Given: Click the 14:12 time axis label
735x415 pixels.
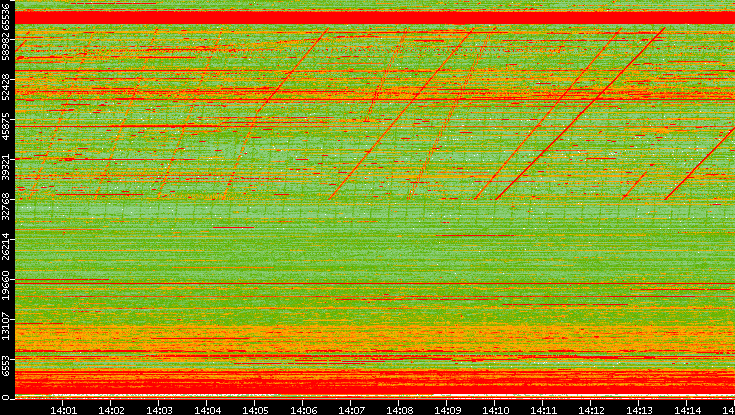Looking at the screenshot, I should (x=592, y=410).
